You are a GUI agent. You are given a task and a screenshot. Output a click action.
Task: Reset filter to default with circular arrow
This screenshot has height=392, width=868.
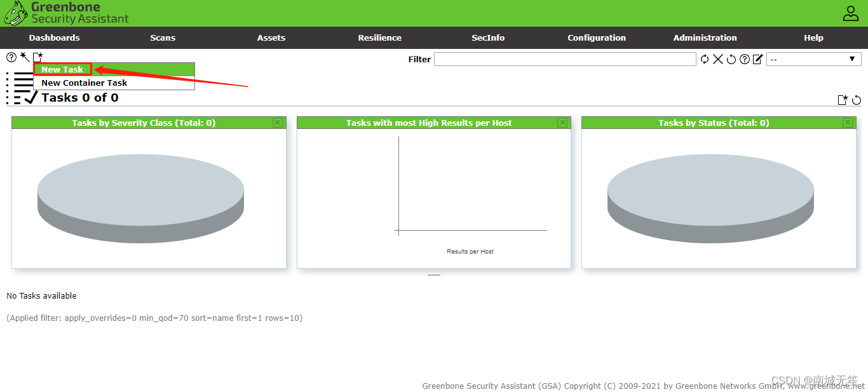[x=731, y=59]
